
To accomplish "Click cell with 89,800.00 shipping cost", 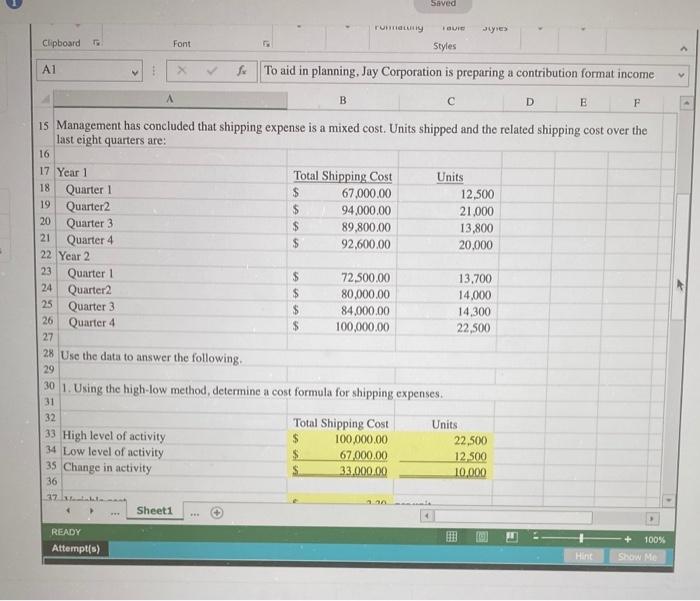I will [342, 227].
